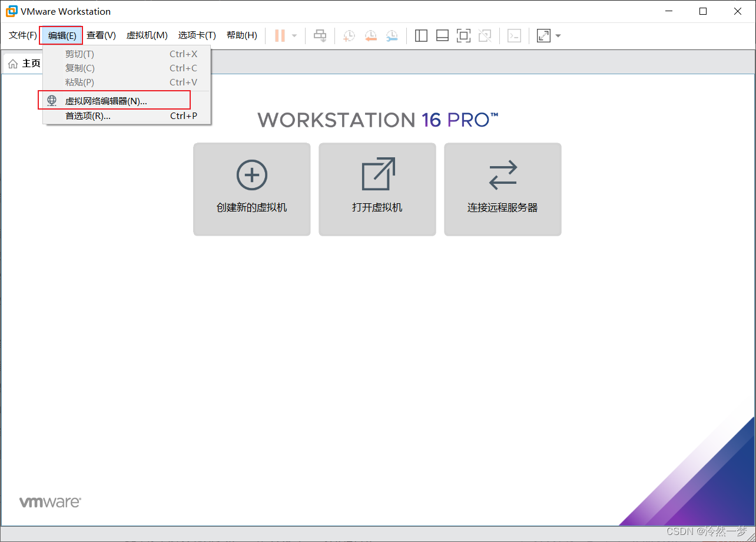Maximize the VMware Workstation window

click(x=703, y=11)
